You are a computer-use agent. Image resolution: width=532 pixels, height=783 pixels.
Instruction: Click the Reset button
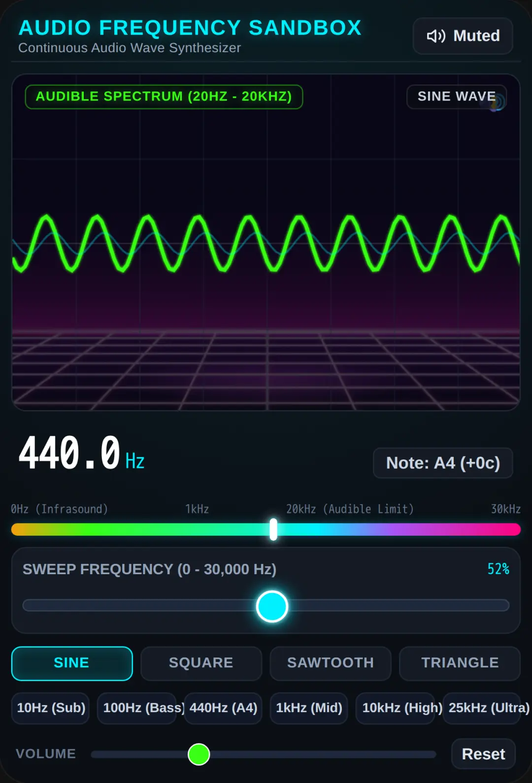483,754
